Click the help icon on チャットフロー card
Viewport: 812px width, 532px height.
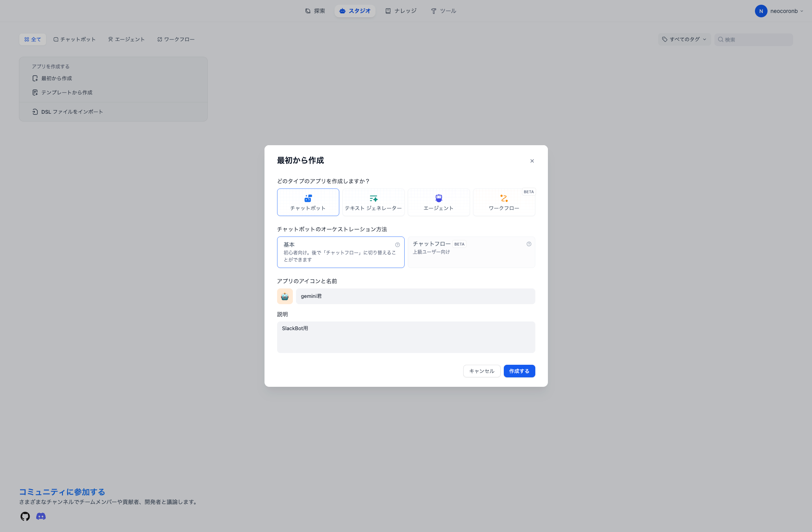click(x=529, y=244)
